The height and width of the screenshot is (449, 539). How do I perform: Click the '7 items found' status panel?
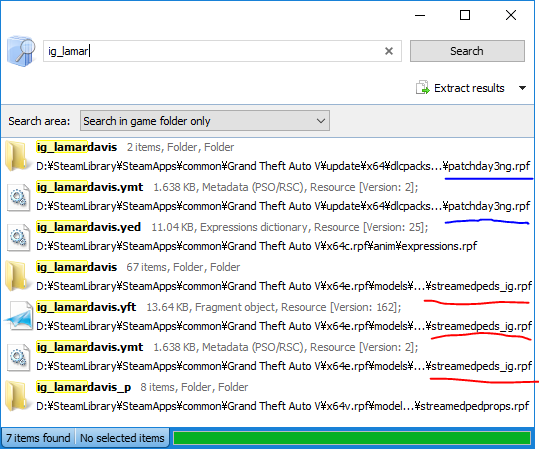[x=38, y=438]
